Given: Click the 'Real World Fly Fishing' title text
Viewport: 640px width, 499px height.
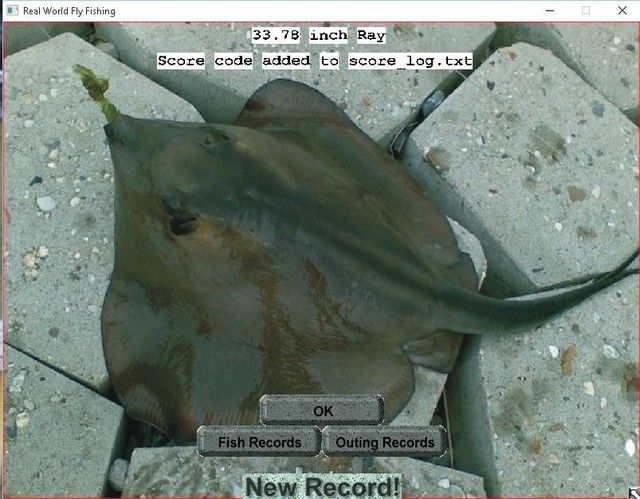Looking at the screenshot, I should pos(69,11).
